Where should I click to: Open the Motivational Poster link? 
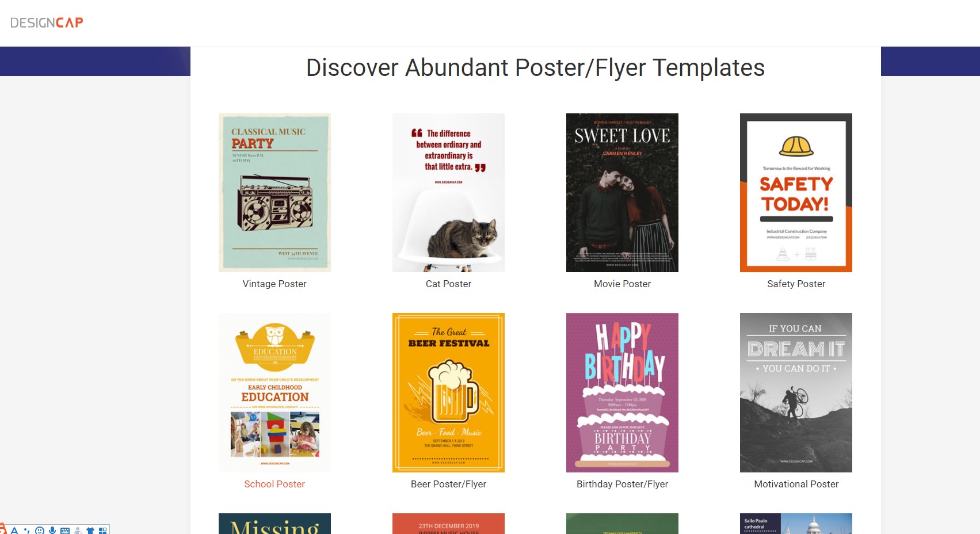point(796,484)
